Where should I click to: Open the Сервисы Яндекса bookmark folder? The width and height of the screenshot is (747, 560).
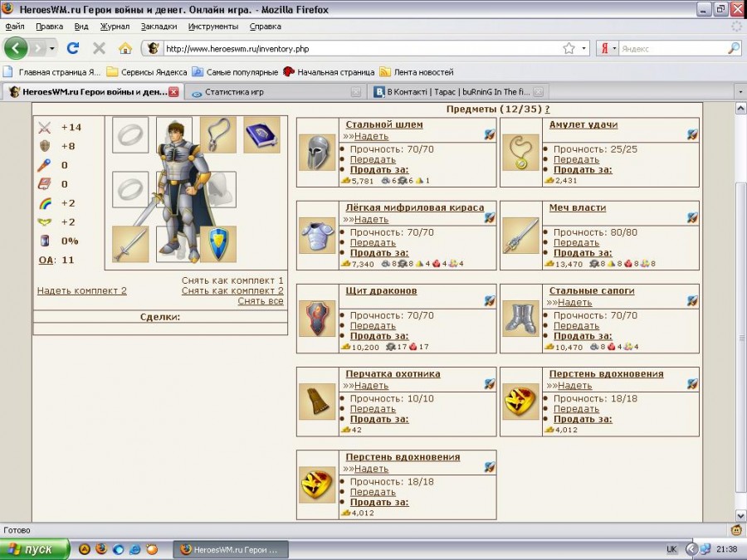click(147, 72)
